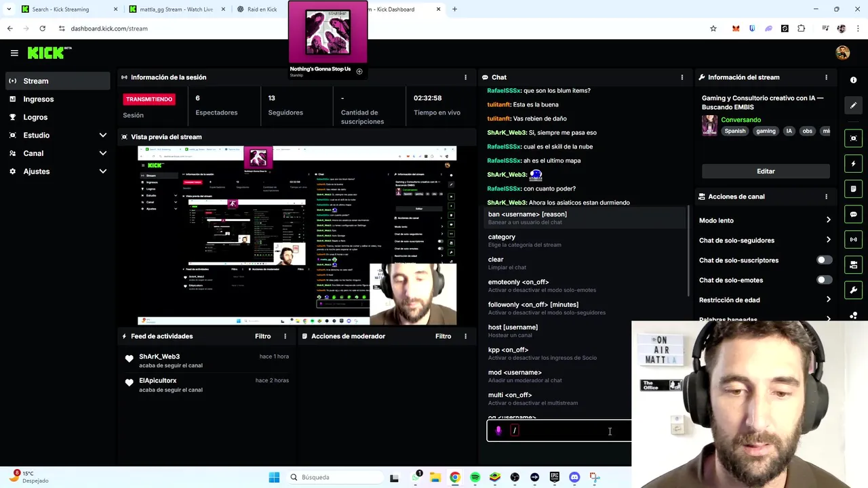Image resolution: width=868 pixels, height=488 pixels.
Task: Toggle the broadcast signal panel icon
Action: (854, 239)
